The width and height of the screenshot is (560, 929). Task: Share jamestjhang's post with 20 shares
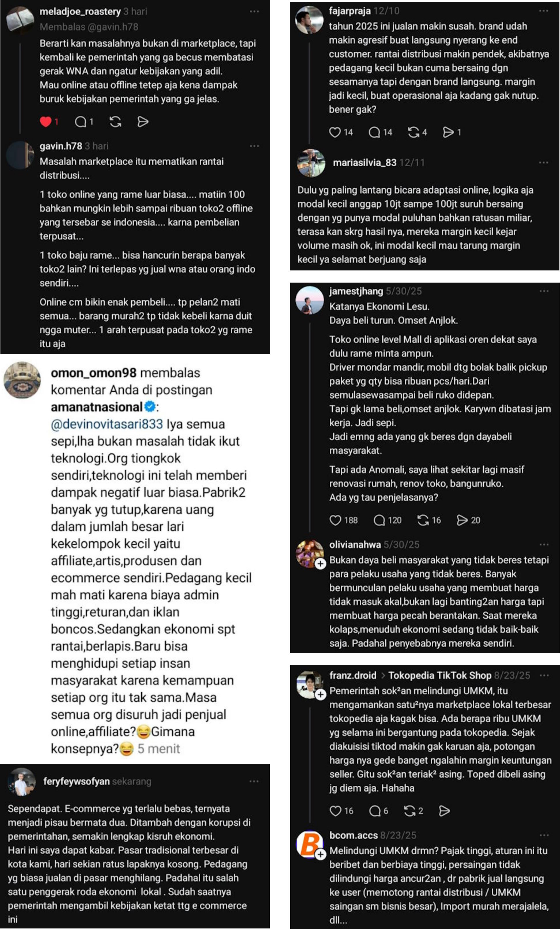462,520
